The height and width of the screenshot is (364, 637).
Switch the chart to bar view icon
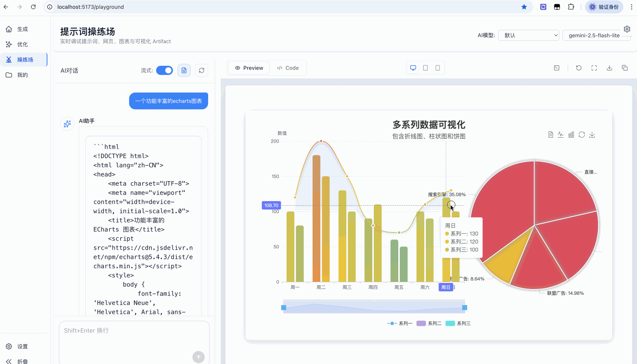571,134
